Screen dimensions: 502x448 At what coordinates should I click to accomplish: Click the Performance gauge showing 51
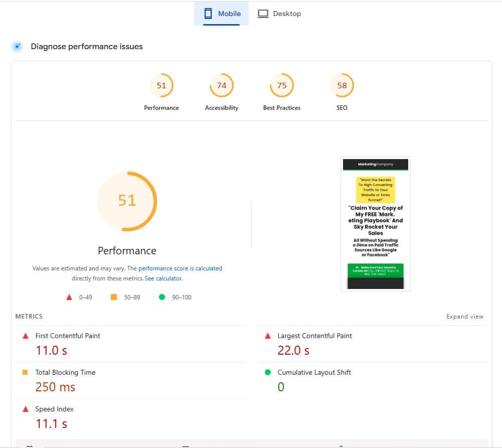(161, 85)
